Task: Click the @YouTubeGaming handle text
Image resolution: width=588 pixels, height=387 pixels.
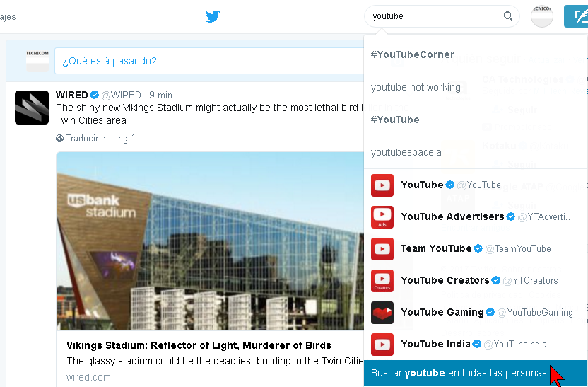Action: pos(535,312)
